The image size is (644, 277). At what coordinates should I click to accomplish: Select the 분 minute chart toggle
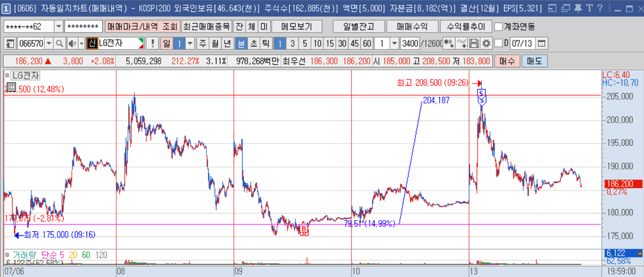click(x=241, y=43)
